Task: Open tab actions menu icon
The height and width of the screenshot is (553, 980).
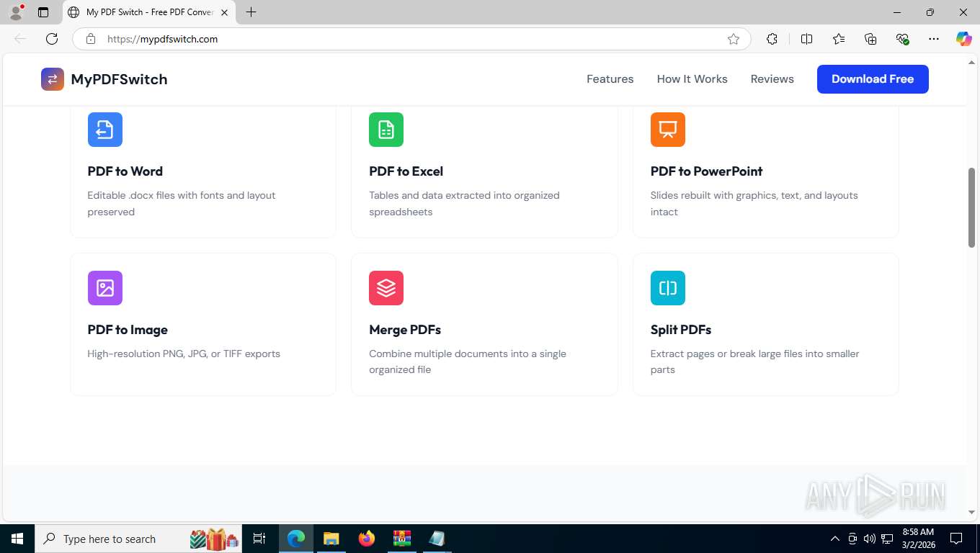Action: [x=43, y=12]
